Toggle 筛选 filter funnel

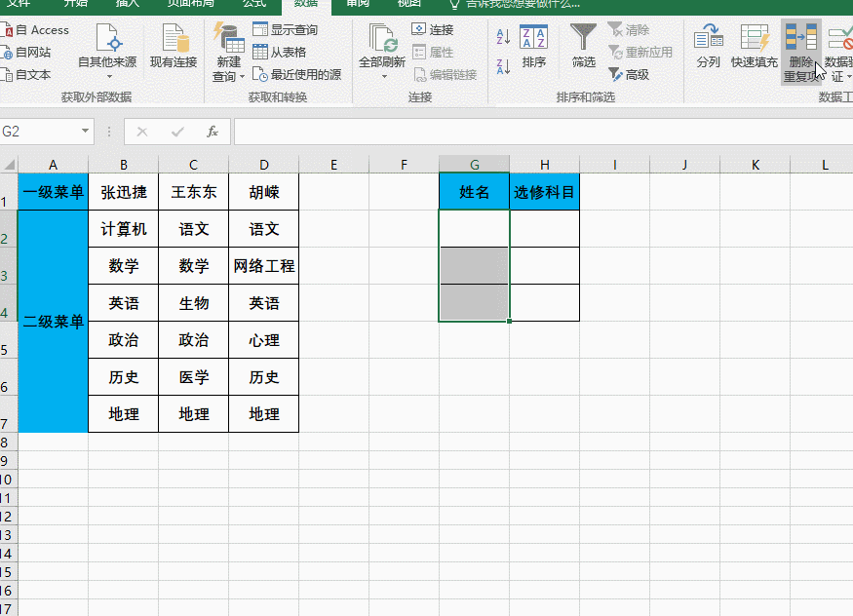point(583,46)
